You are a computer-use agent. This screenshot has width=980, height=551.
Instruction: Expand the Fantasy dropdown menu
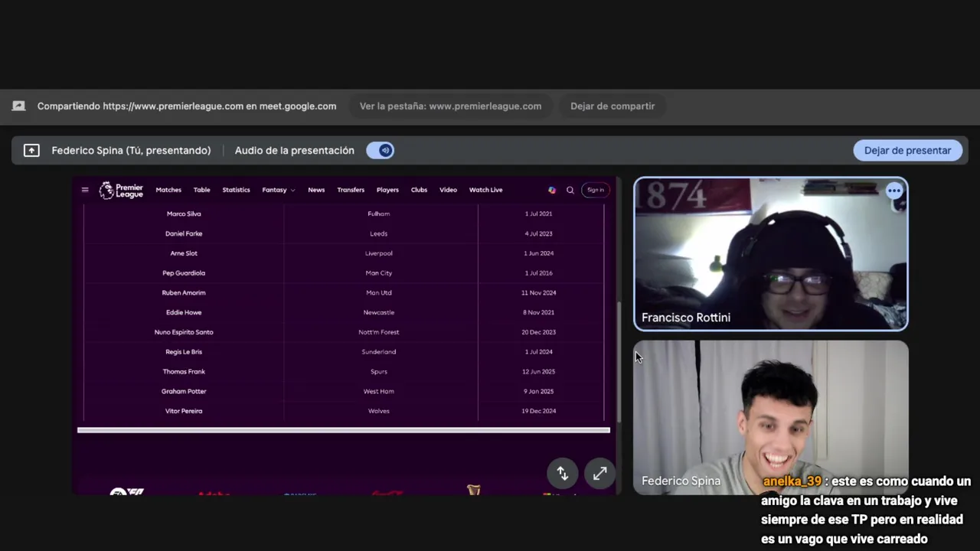[x=279, y=190]
